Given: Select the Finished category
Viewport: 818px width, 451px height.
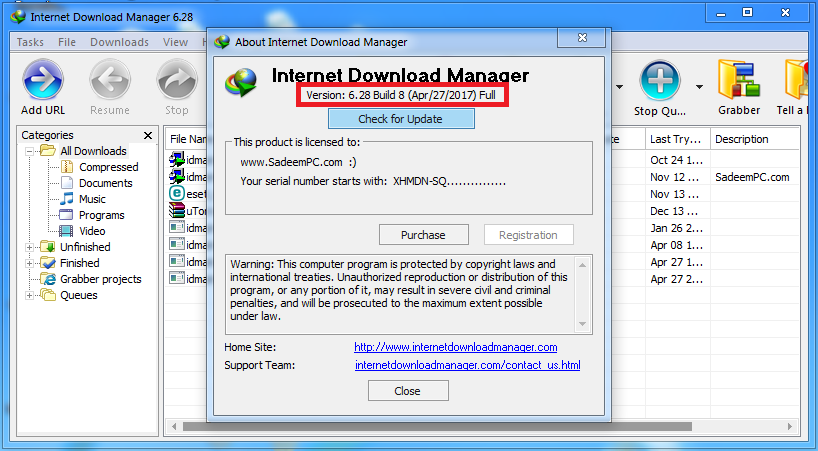Looking at the screenshot, I should 80,263.
